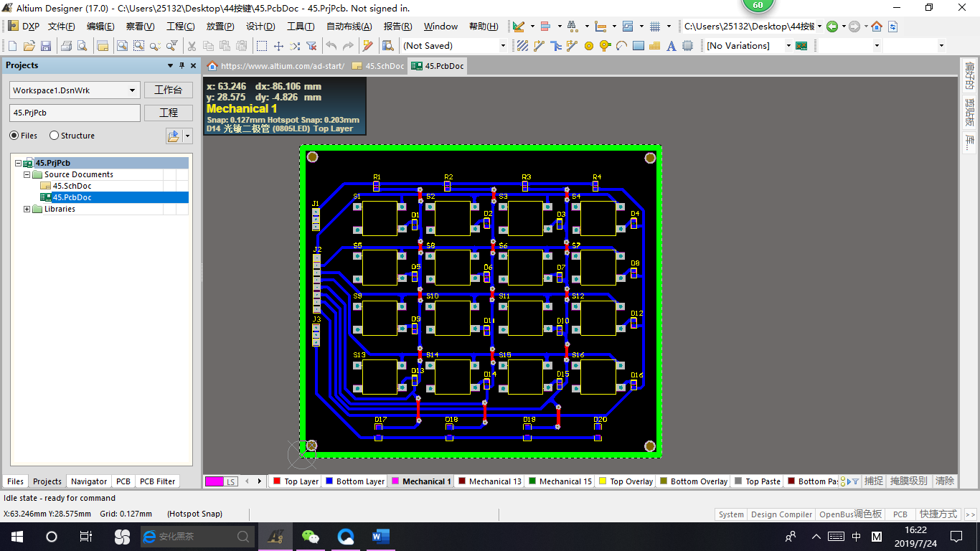Select the Structure radio button
980x551 pixels.
tap(54, 136)
